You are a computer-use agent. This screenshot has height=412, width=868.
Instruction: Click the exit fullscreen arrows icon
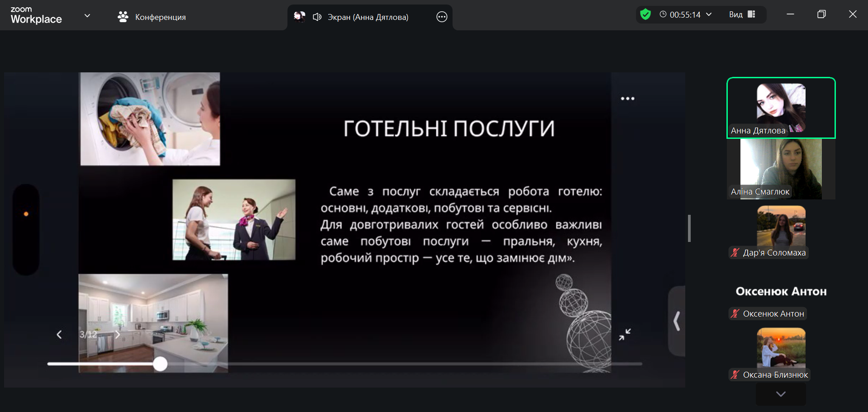pyautogui.click(x=625, y=335)
